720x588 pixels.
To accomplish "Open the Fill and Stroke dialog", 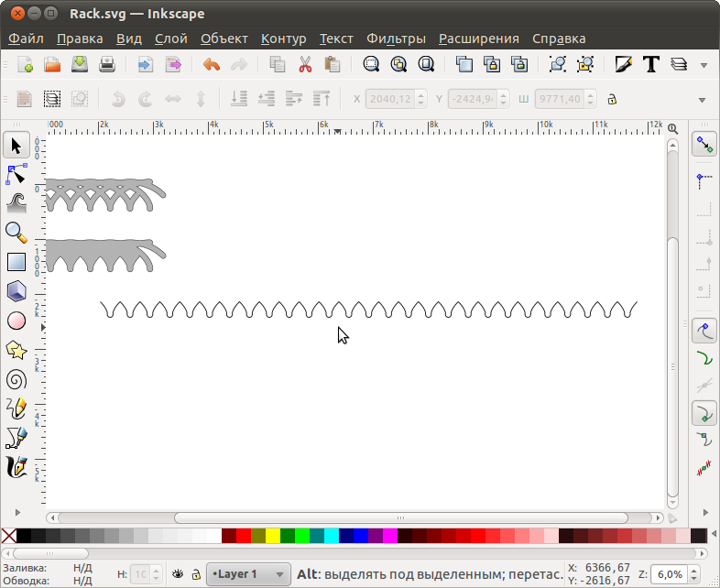I will click(x=624, y=64).
